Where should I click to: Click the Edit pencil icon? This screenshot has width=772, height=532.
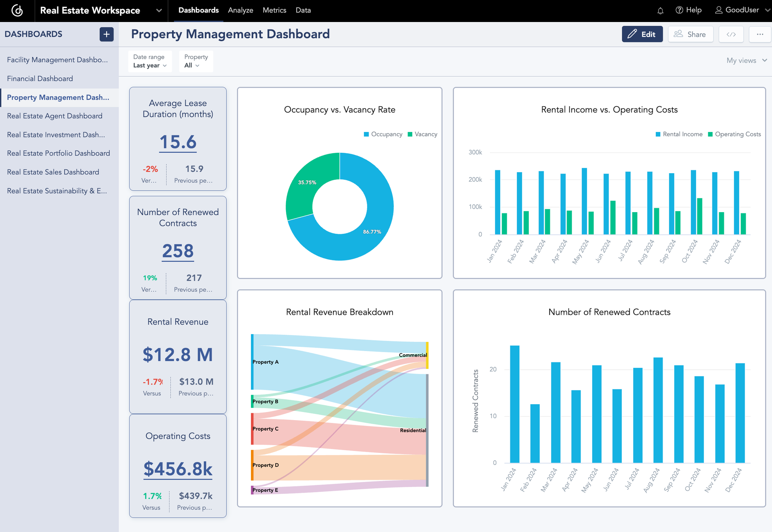tap(632, 34)
